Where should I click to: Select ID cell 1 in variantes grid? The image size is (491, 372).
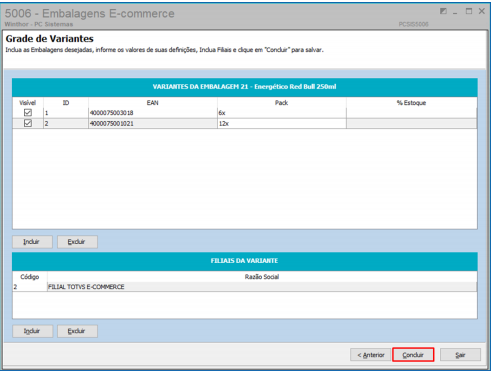point(66,113)
